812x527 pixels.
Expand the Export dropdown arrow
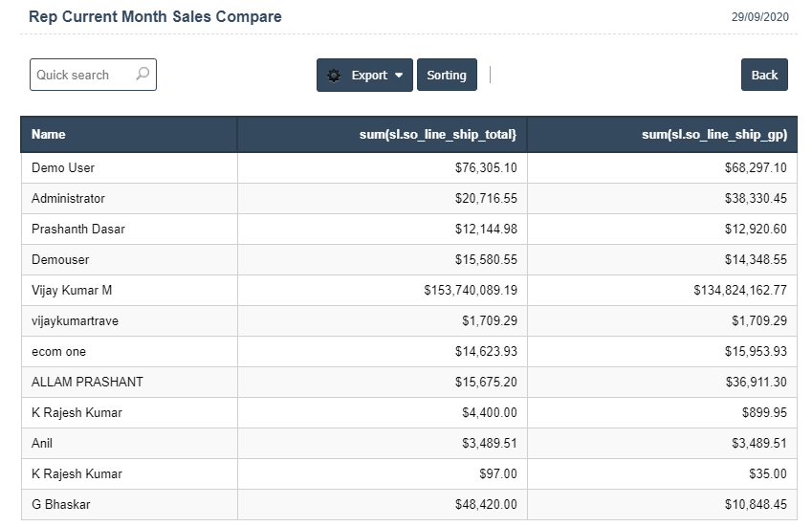click(x=399, y=76)
